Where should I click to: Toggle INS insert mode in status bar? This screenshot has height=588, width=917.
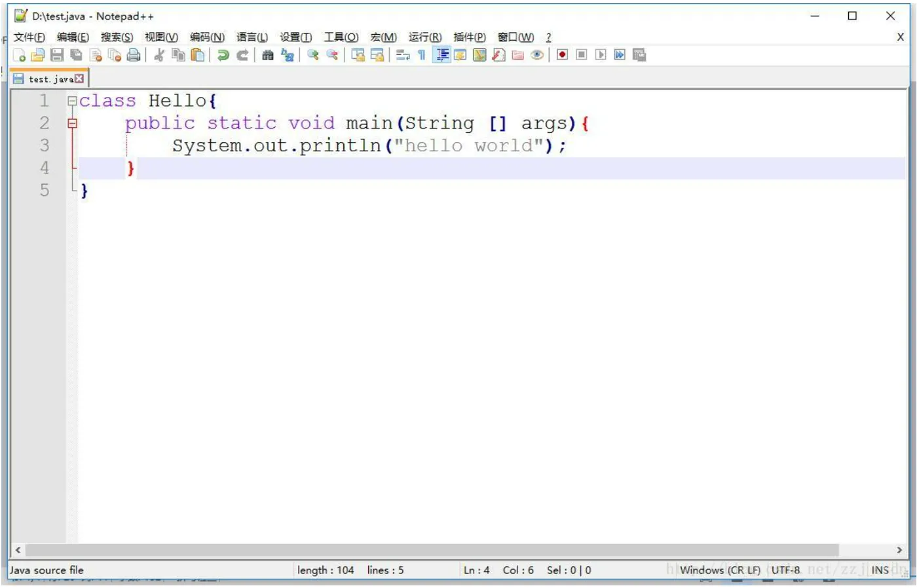click(880, 570)
